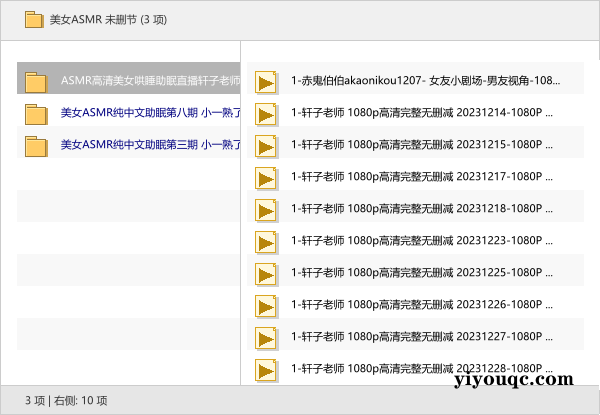Image resolution: width=600 pixels, height=415 pixels.
Task: Select the 轩子老师 20231215-1080P file name
Action: (422, 144)
